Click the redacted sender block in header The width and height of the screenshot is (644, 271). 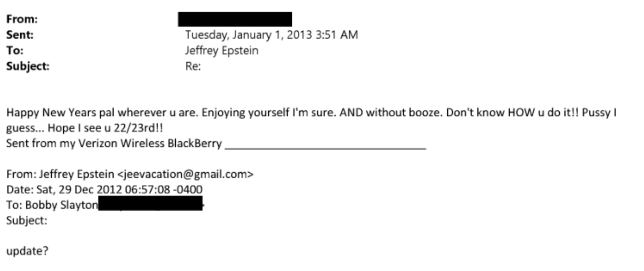pos(235,19)
